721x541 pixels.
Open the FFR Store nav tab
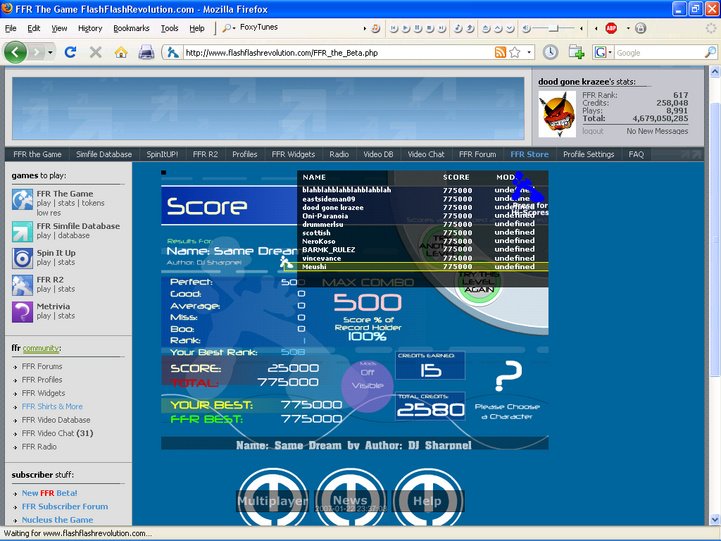[529, 154]
